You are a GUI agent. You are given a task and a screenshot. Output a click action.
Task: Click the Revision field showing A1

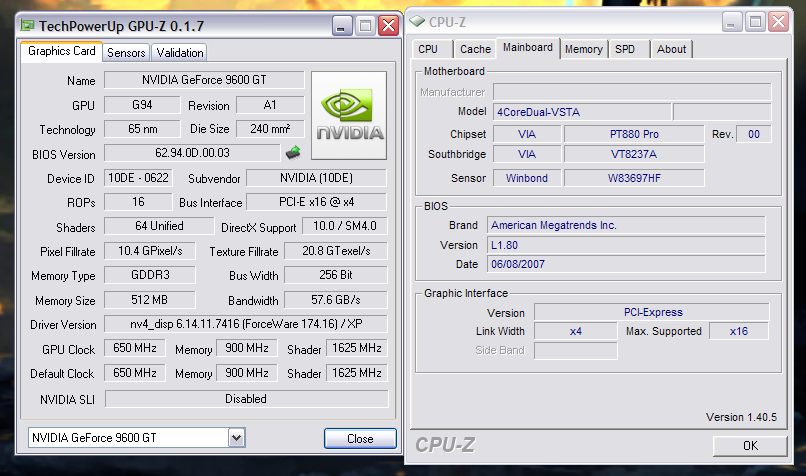click(x=270, y=105)
